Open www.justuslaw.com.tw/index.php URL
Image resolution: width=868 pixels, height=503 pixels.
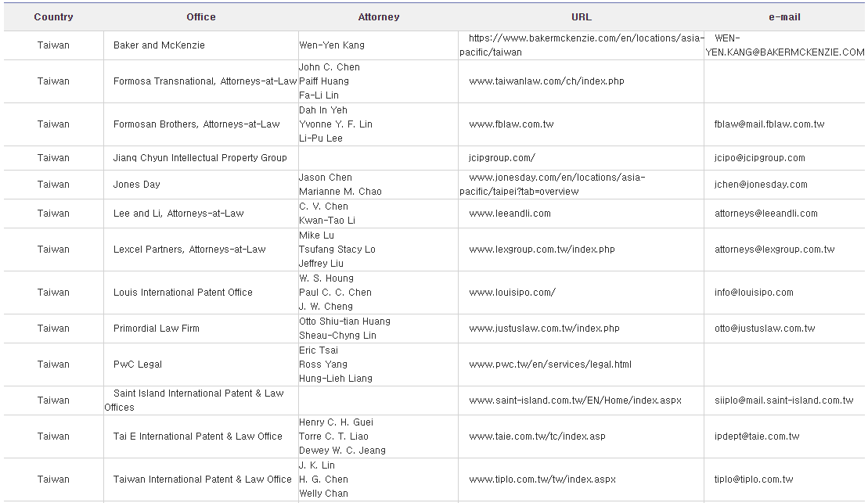pyautogui.click(x=544, y=329)
